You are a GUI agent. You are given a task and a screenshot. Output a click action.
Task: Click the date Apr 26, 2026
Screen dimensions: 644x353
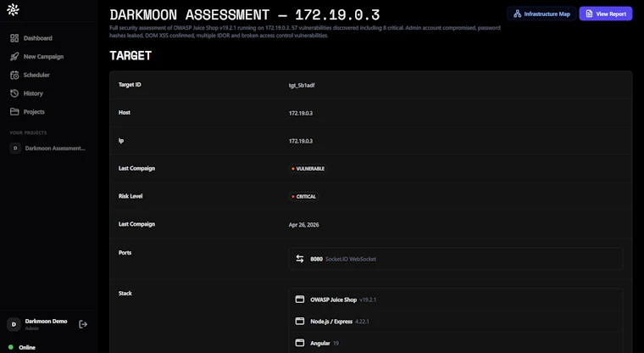tap(304, 225)
